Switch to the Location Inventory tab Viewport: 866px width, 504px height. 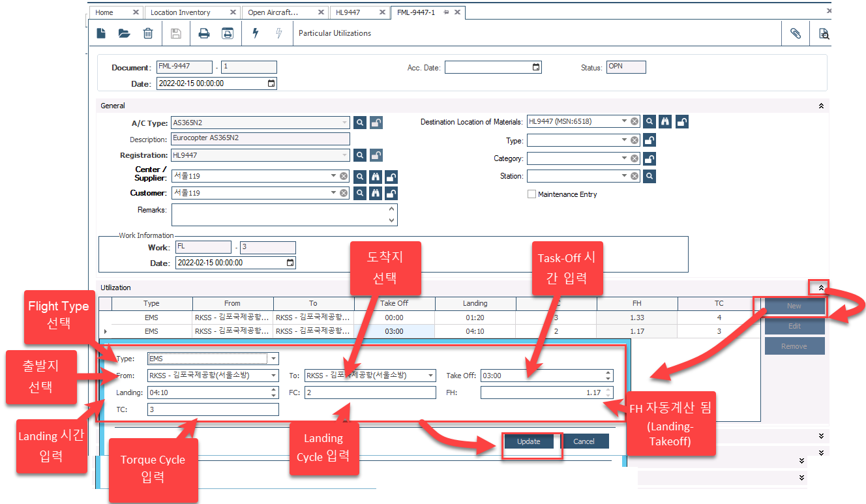181,12
